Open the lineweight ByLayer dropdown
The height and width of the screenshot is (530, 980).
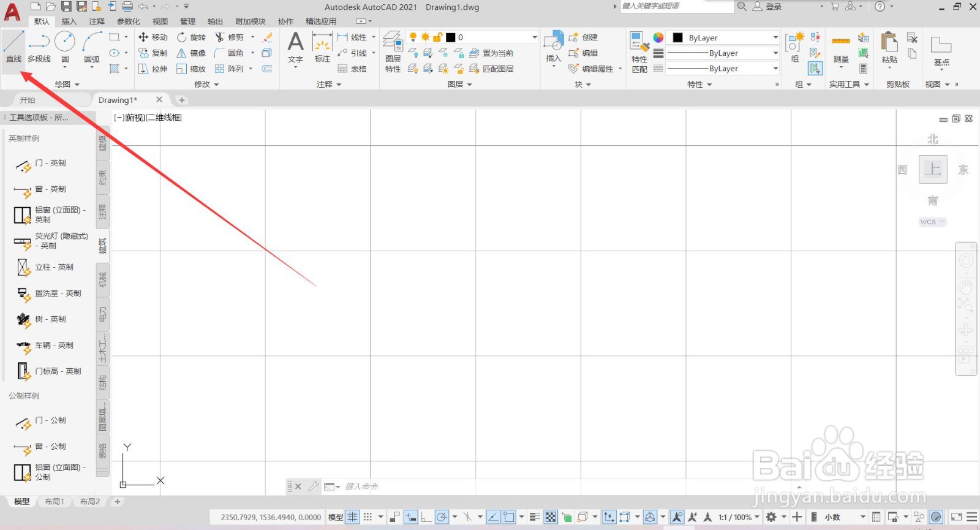point(723,53)
